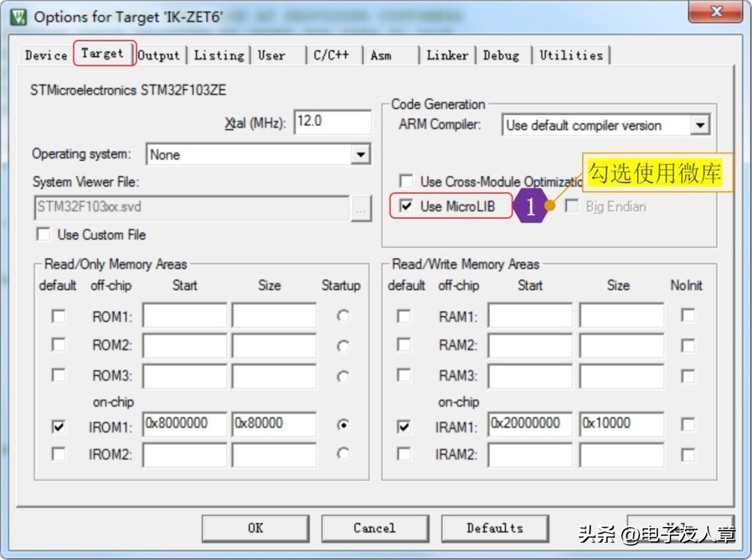Image resolution: width=752 pixels, height=560 pixels.
Task: Click the ROM3 Size field
Action: 274,375
